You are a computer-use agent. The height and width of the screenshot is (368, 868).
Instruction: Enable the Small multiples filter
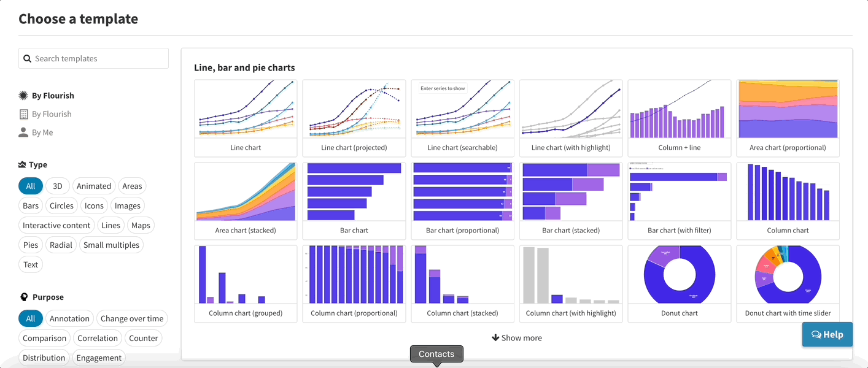[x=111, y=245]
